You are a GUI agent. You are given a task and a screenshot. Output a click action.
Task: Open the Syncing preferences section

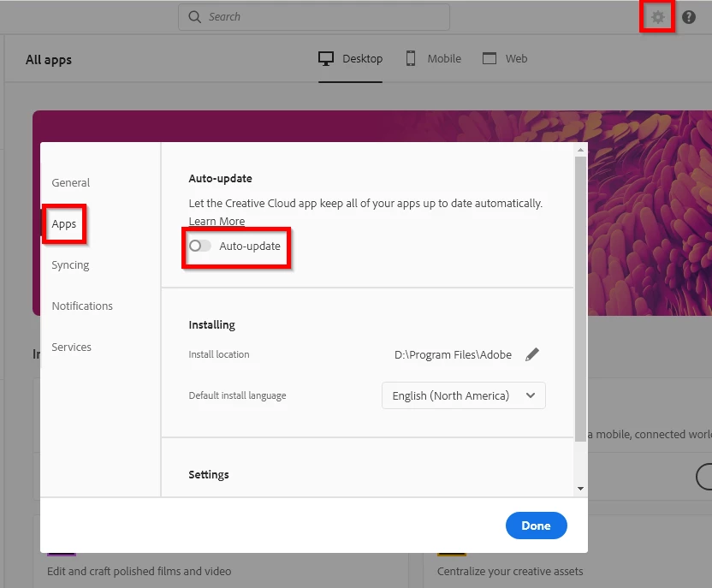pyautogui.click(x=70, y=264)
